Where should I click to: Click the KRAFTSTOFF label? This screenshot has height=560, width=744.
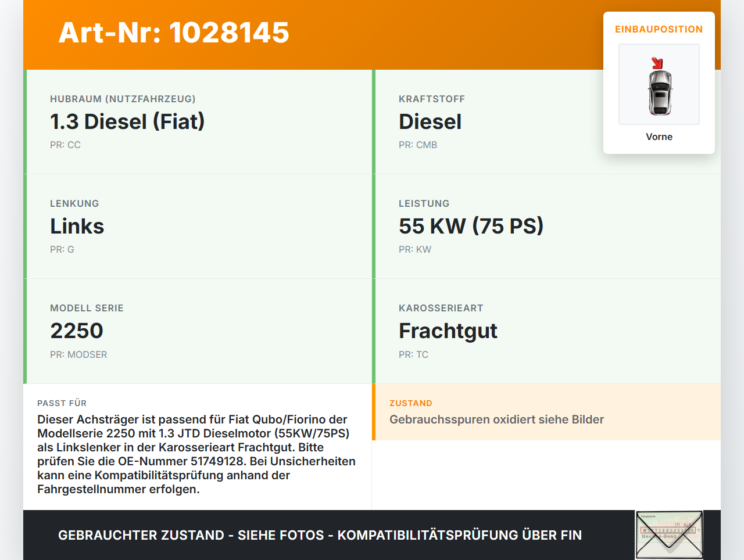click(x=432, y=99)
